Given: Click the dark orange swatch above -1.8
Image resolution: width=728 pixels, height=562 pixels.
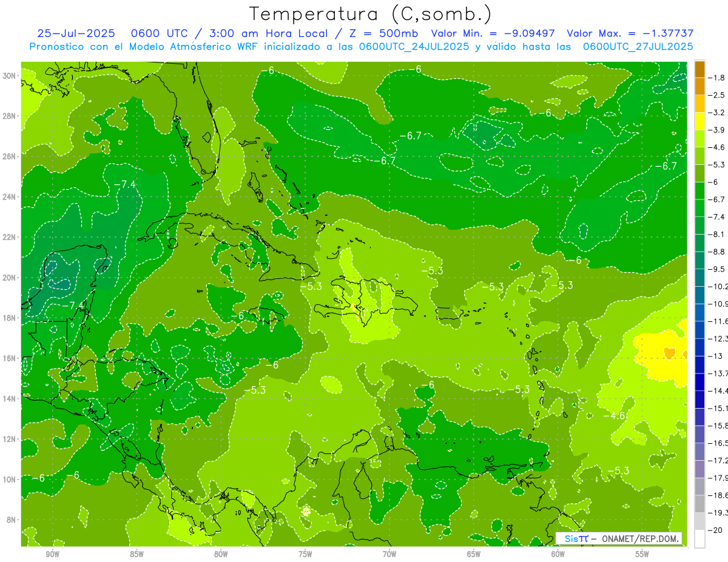Looking at the screenshot, I should [x=699, y=69].
